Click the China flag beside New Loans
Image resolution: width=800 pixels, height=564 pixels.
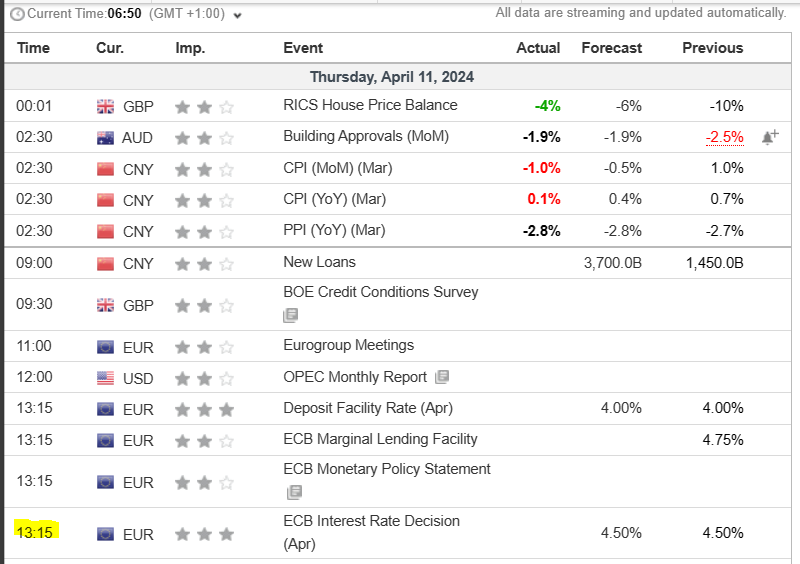pyautogui.click(x=105, y=263)
